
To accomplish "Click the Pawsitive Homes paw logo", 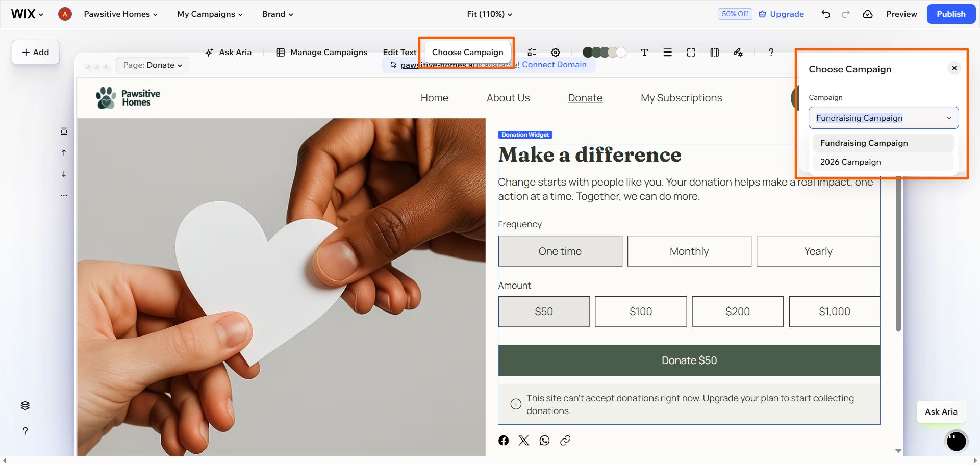I will [128, 97].
